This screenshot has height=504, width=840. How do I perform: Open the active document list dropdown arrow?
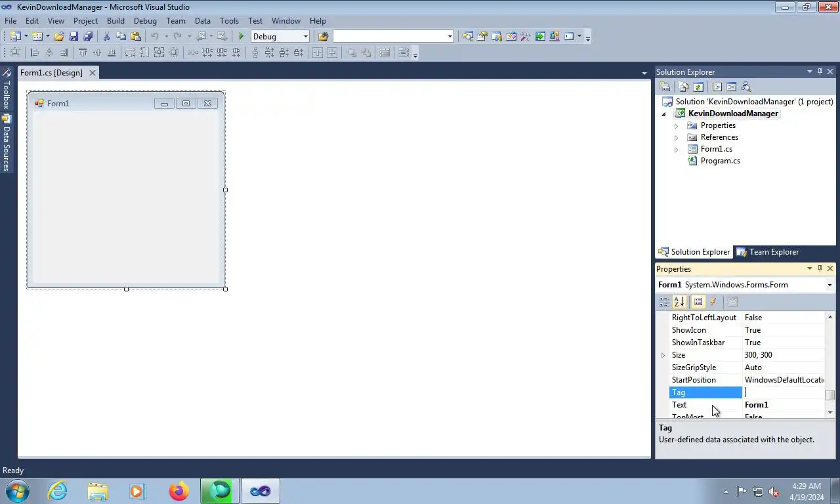(644, 73)
